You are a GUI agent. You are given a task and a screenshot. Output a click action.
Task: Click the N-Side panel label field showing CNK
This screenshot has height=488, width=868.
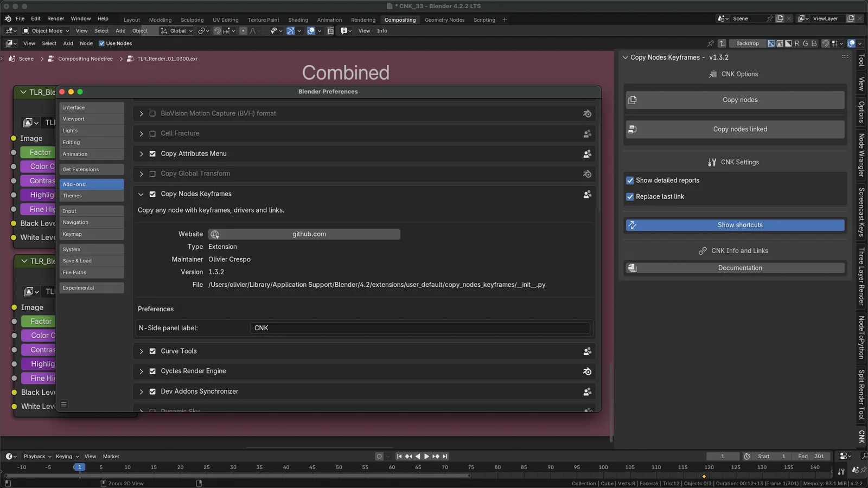pyautogui.click(x=420, y=328)
